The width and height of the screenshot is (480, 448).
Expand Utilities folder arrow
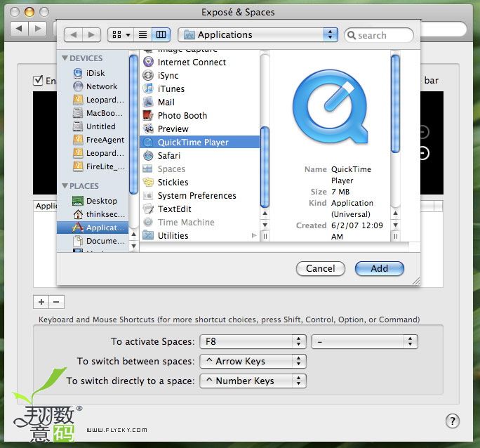point(254,235)
